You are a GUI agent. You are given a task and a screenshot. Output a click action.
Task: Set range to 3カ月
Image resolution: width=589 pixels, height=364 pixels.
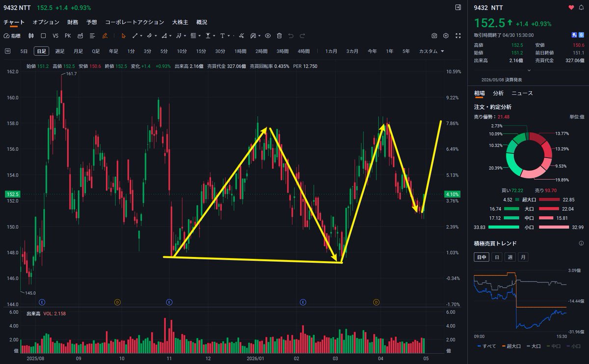pos(352,51)
